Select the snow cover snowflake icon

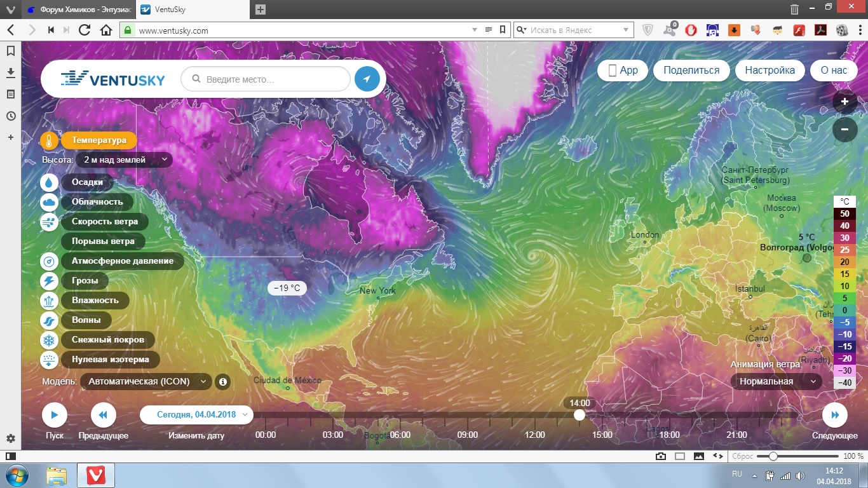coord(50,340)
